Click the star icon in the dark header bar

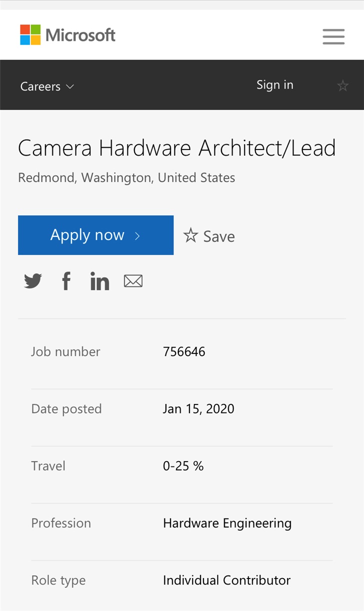[342, 85]
